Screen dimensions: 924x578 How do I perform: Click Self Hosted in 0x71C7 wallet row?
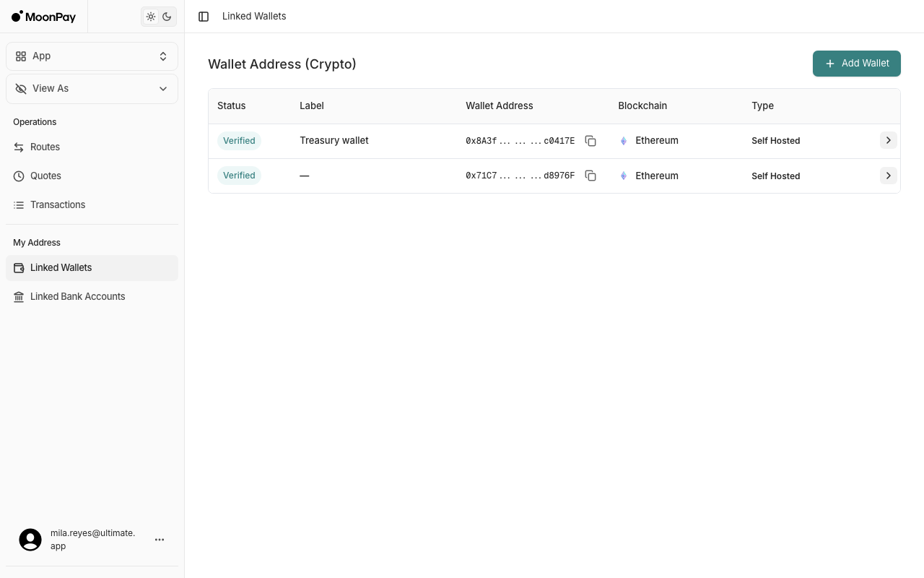tap(776, 176)
